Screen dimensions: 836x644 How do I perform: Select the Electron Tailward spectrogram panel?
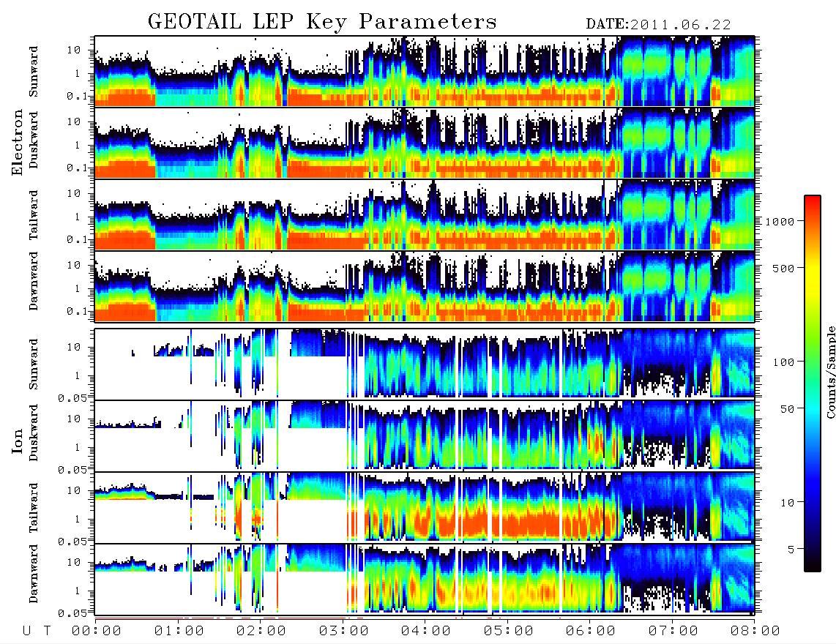[425, 215]
